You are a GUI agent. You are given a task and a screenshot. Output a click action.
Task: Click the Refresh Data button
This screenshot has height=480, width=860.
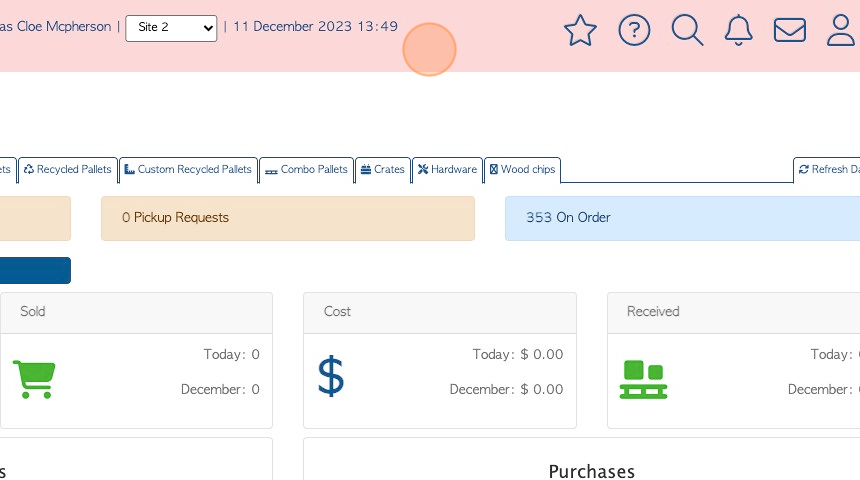828,170
